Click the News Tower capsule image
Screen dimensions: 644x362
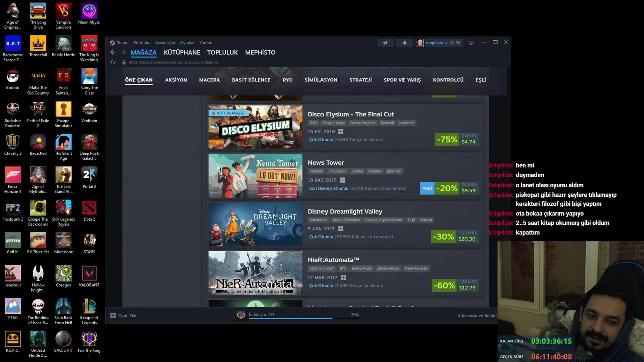click(256, 176)
